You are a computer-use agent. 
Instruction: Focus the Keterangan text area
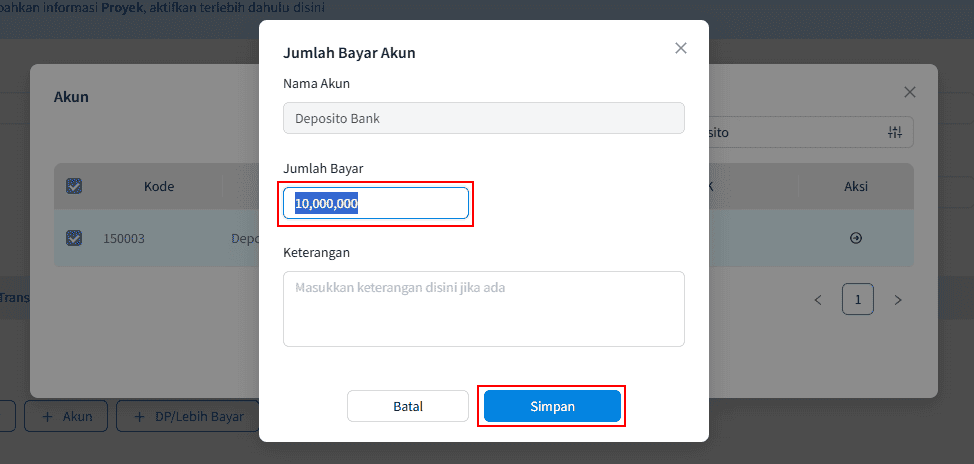[484, 309]
